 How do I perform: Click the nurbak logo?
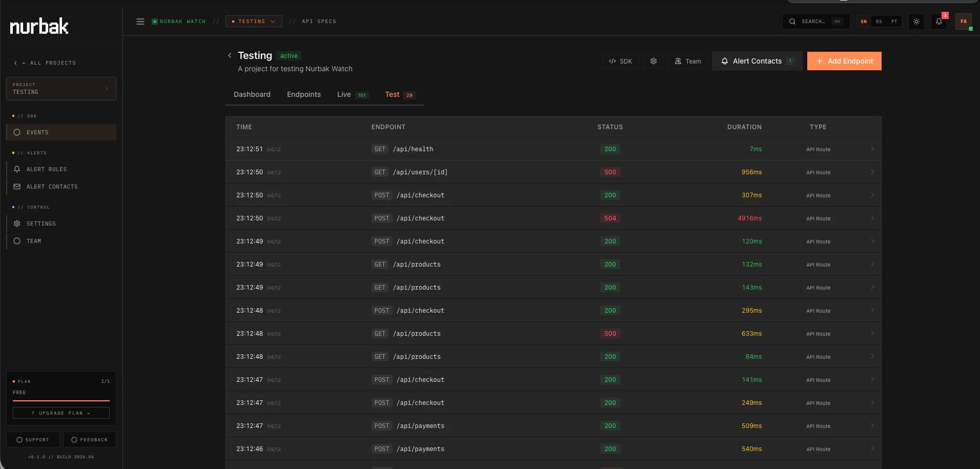point(39,26)
